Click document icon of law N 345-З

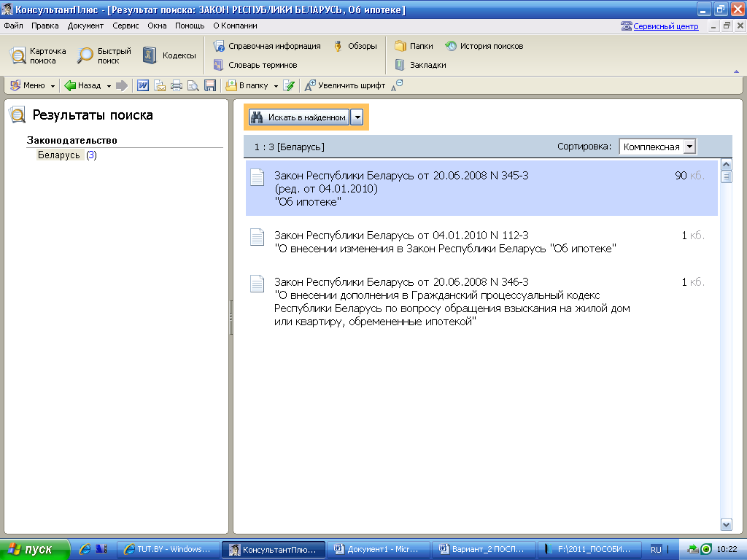pyautogui.click(x=258, y=178)
